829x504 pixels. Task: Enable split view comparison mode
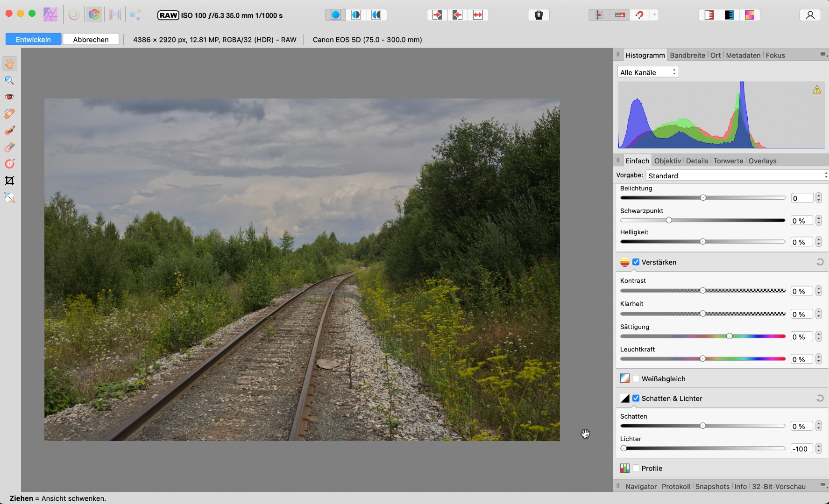[x=356, y=15]
